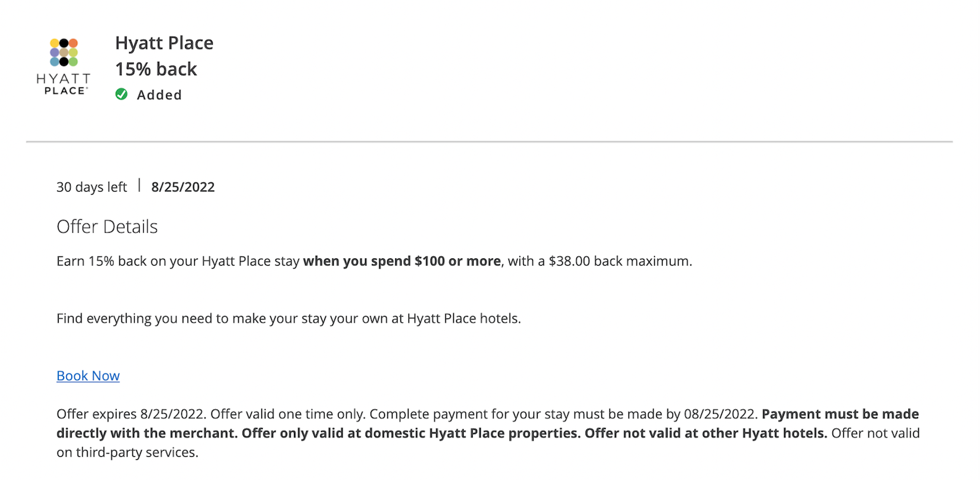Click bold 'Payment must be made' text
This screenshot has height=480, width=980.
840,414
